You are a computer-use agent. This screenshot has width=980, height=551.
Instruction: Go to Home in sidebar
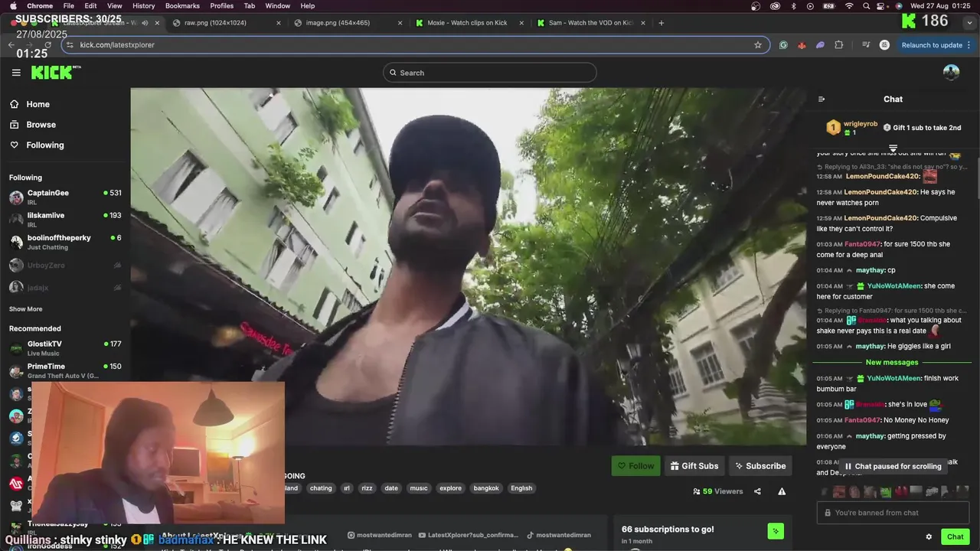38,104
